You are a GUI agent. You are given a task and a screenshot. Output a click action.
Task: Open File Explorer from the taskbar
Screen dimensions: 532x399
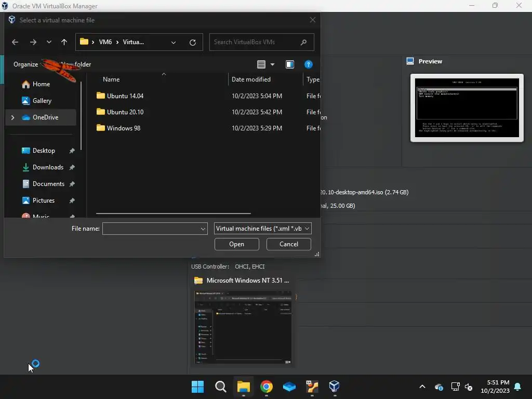(244, 387)
